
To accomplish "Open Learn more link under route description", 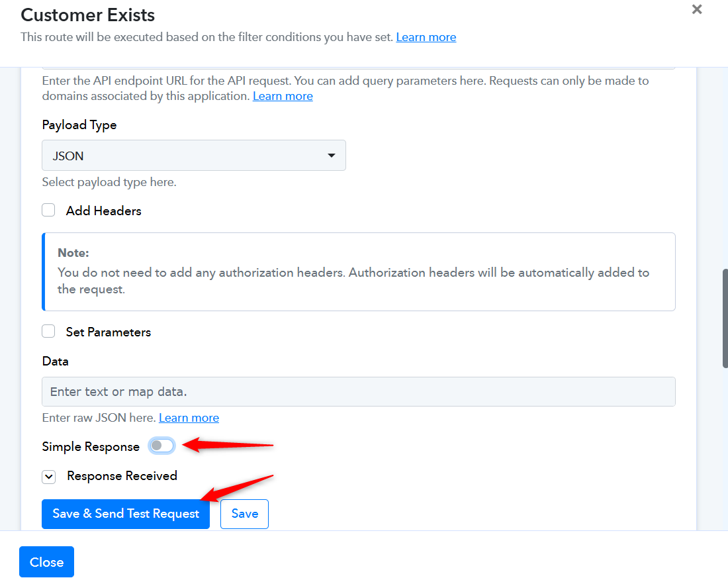I will (426, 37).
